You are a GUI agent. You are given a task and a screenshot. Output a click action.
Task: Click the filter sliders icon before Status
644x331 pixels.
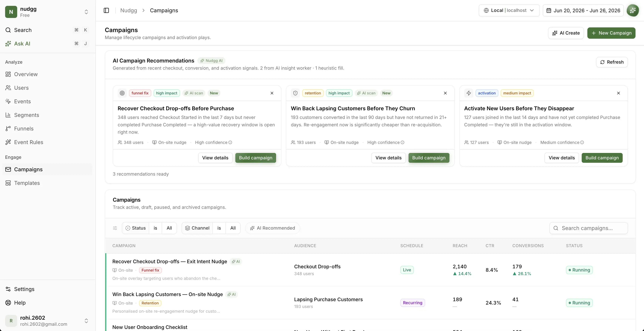pos(115,228)
